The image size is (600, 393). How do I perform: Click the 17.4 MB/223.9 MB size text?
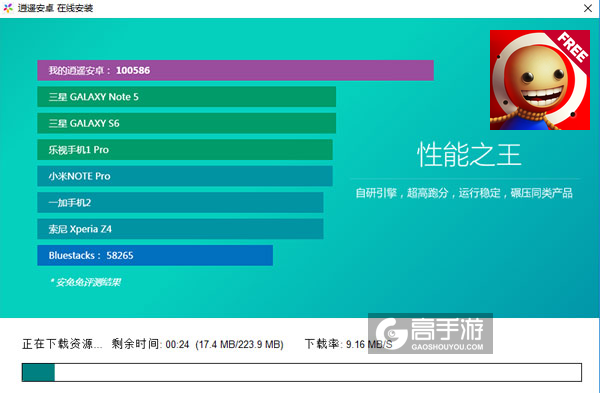click(239, 344)
